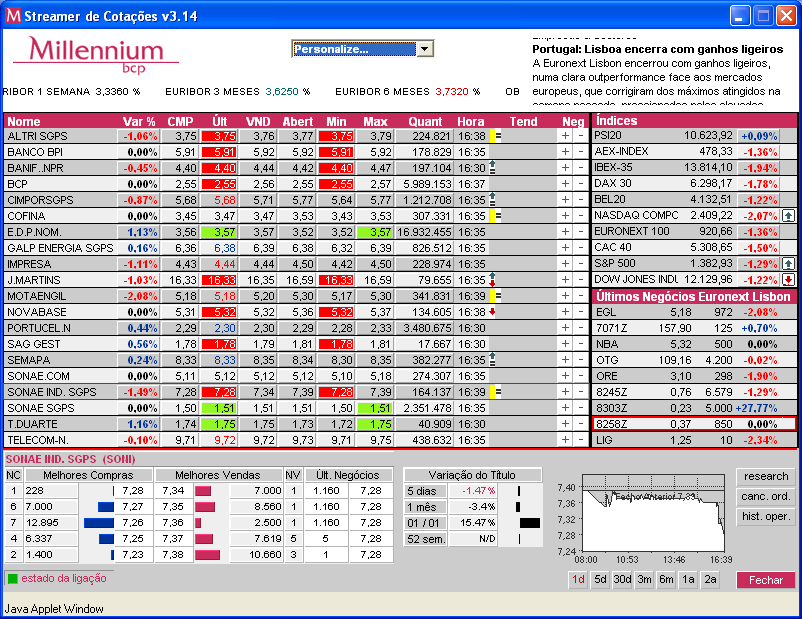
Task: Switch chart to 1d range
Action: (578, 580)
